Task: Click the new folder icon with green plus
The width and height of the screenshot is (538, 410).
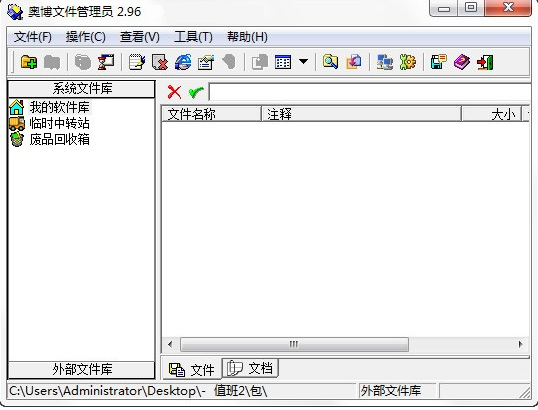Action: click(29, 62)
